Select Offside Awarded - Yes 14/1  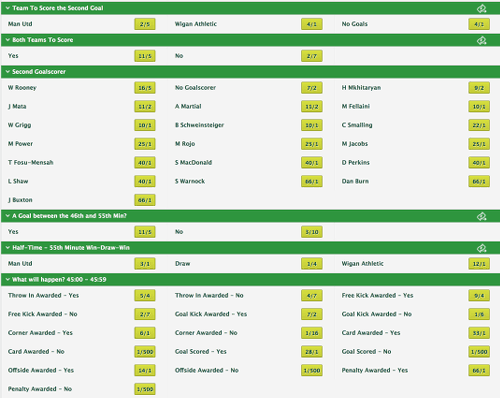click(145, 370)
